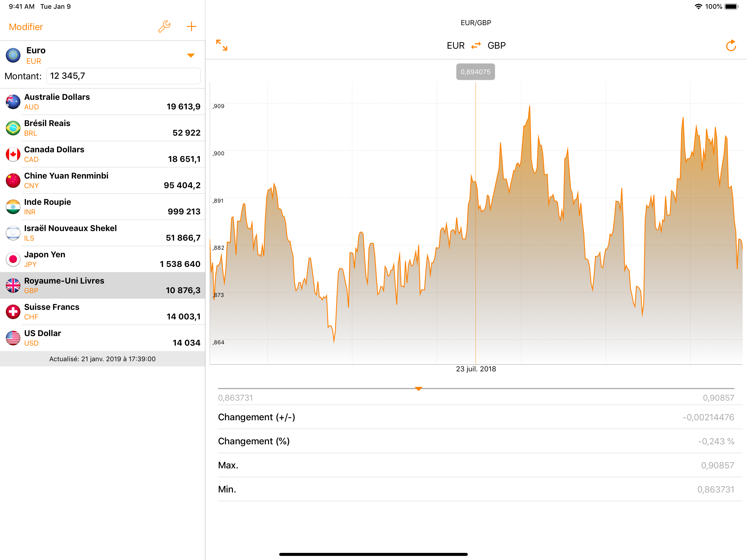Refresh the exchange rates
This screenshot has width=747, height=560.
point(730,46)
